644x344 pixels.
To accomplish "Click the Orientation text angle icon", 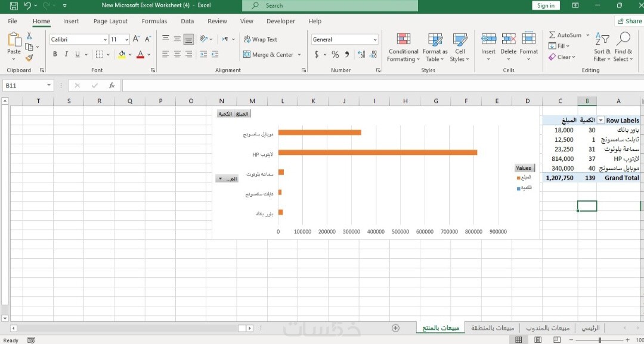I will pos(204,39).
